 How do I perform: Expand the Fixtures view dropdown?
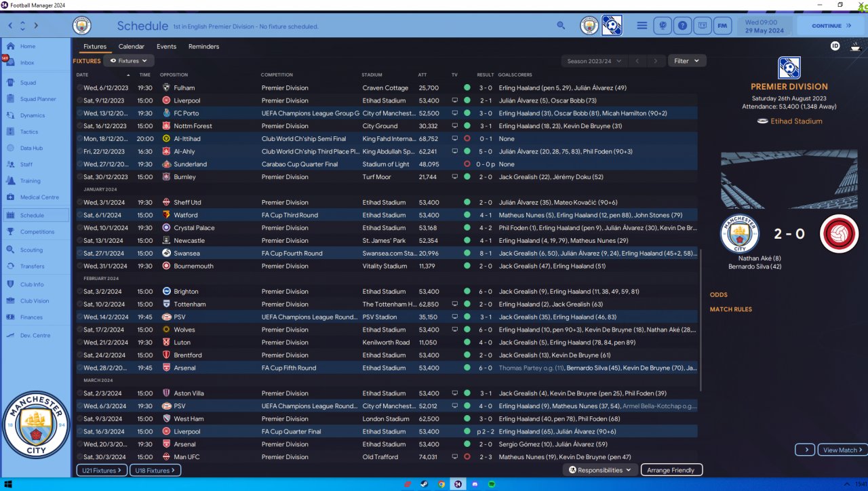tap(129, 61)
